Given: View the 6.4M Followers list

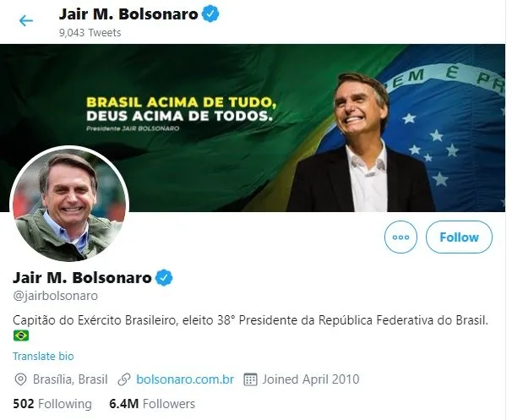Looking at the screenshot, I should point(152,404).
